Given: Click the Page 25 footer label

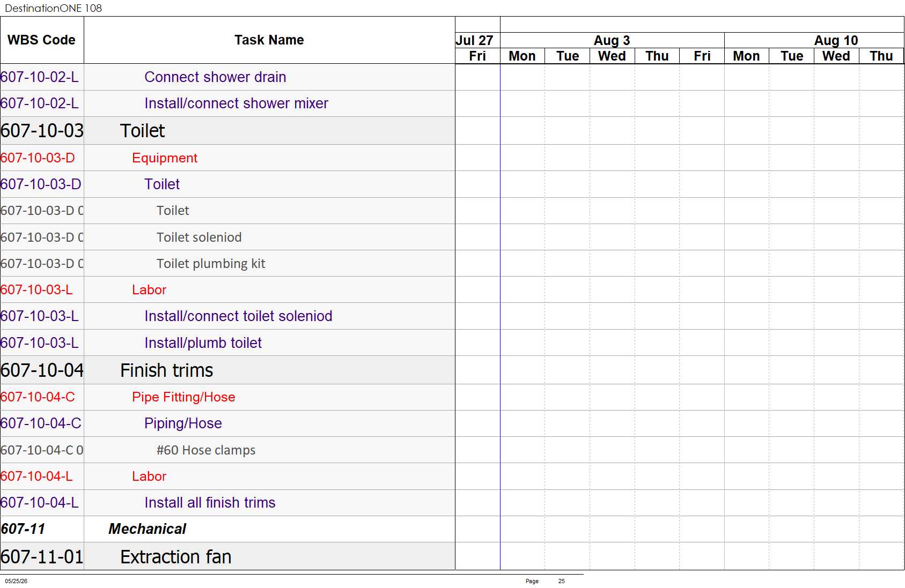Looking at the screenshot, I should [545, 581].
